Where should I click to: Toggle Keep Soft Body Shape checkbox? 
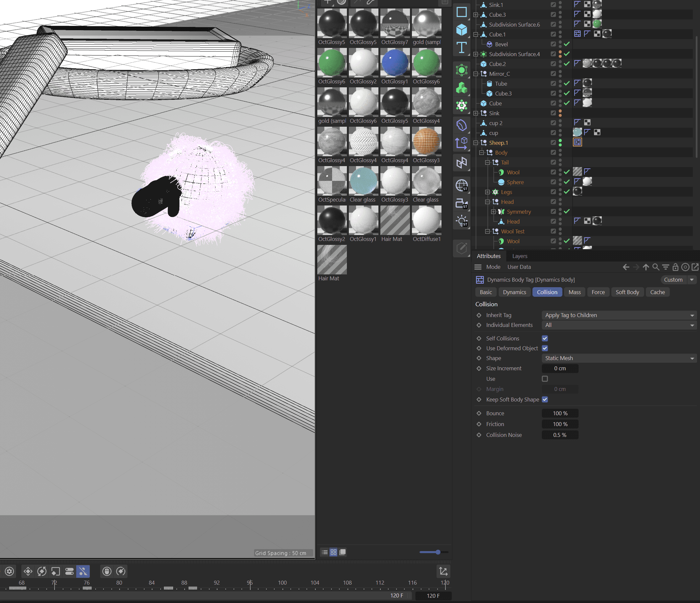click(545, 399)
